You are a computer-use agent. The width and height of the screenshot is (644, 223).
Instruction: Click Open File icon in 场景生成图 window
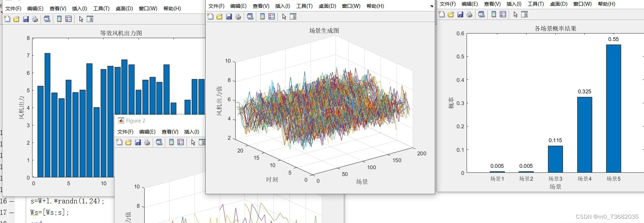click(x=219, y=16)
